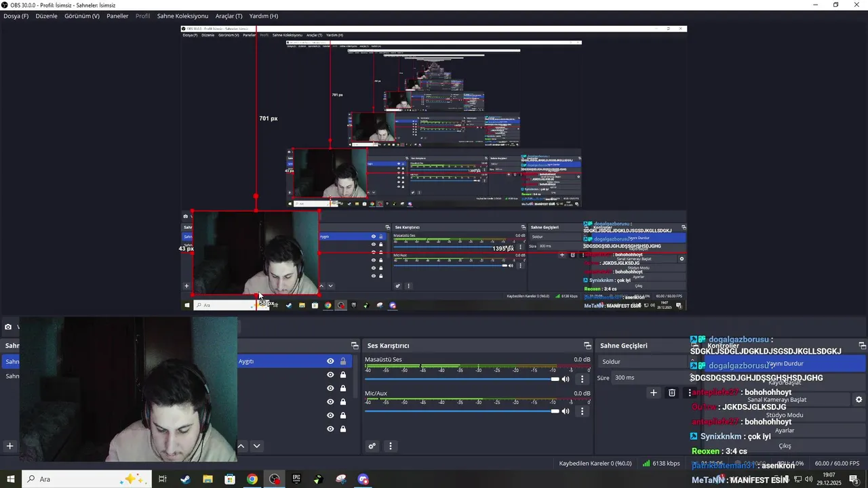Open virtual camera settings gear

(859, 400)
